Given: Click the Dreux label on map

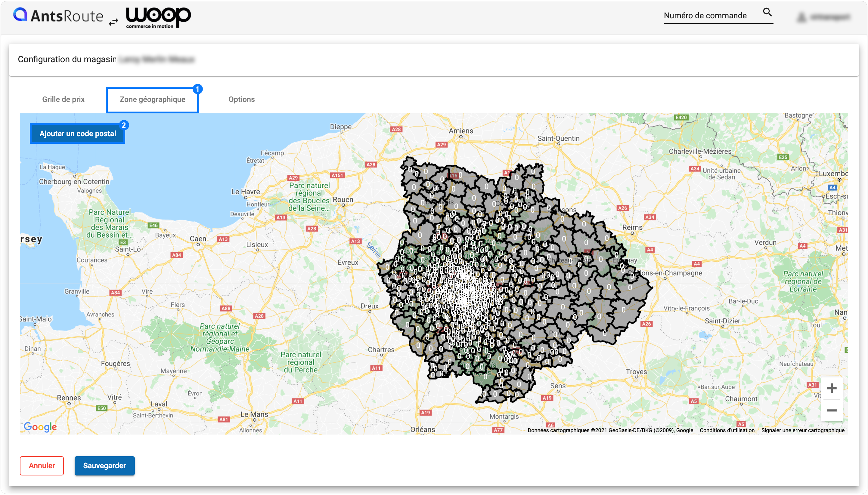Looking at the screenshot, I should tap(370, 306).
